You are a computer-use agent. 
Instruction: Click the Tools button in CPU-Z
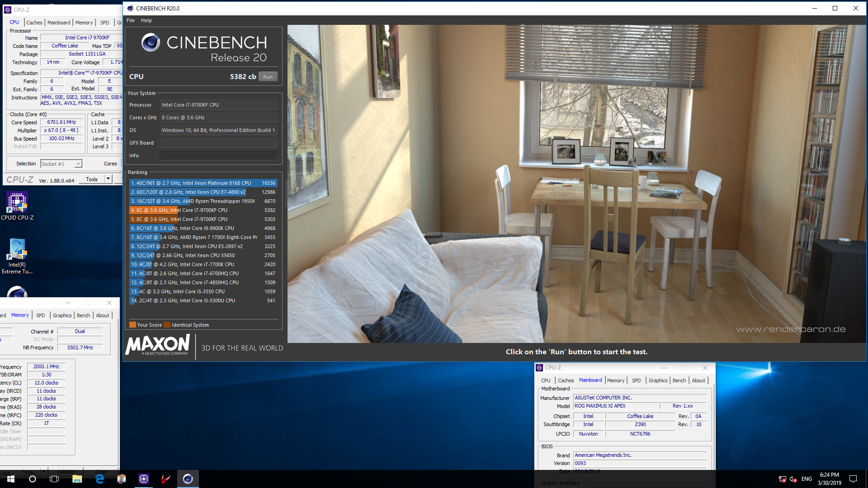92,179
